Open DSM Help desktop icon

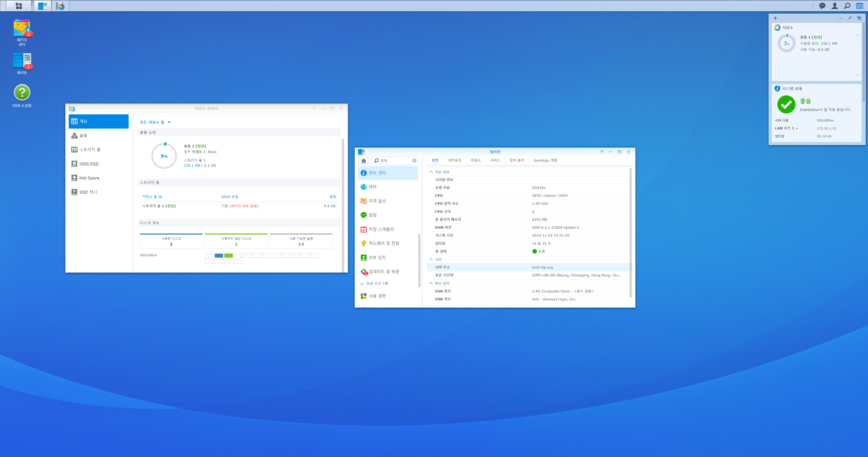pos(22,93)
